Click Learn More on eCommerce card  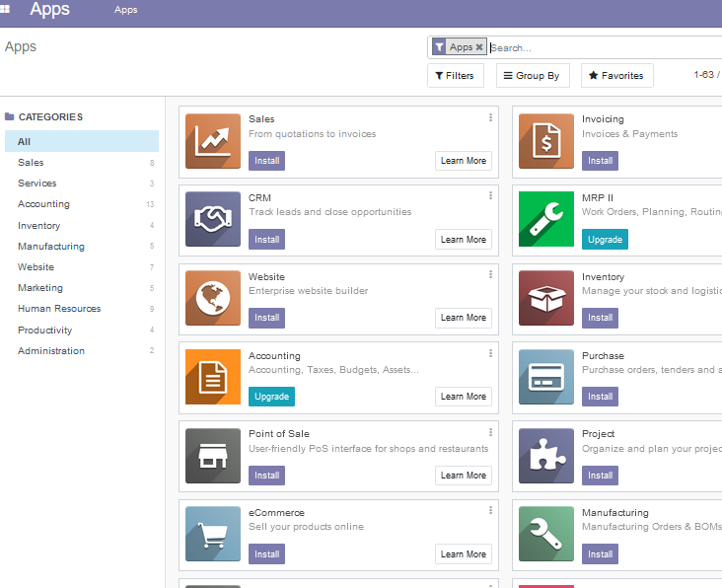[464, 553]
